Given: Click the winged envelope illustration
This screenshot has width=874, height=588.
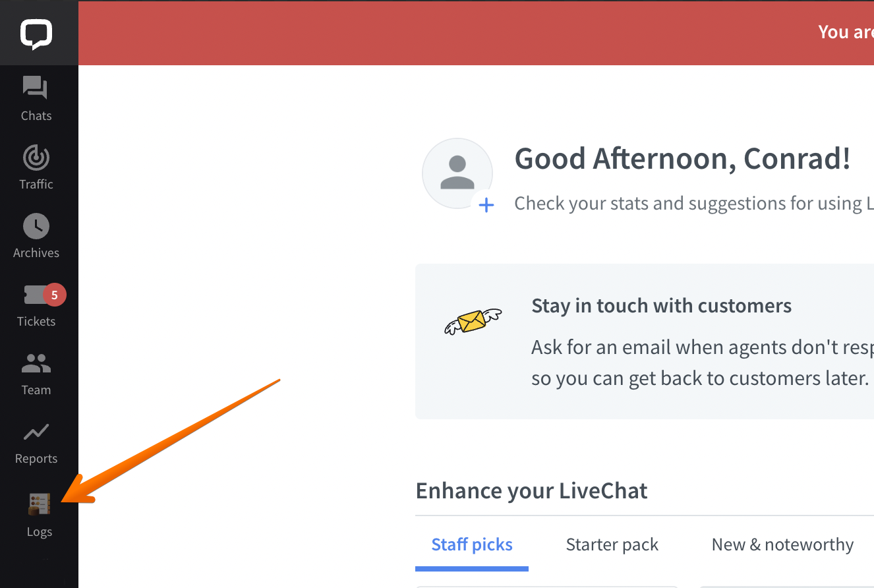Looking at the screenshot, I should pyautogui.click(x=473, y=320).
